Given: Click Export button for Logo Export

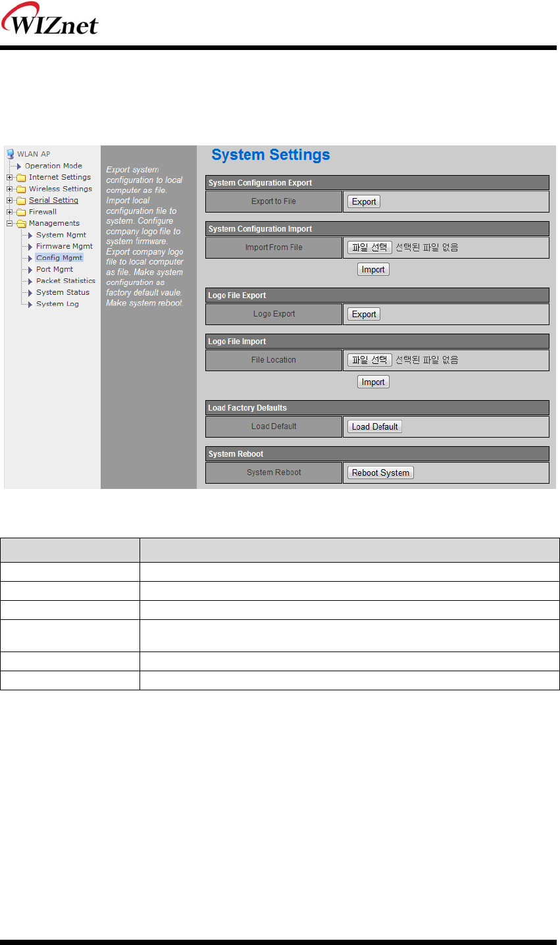Looking at the screenshot, I should click(x=364, y=315).
